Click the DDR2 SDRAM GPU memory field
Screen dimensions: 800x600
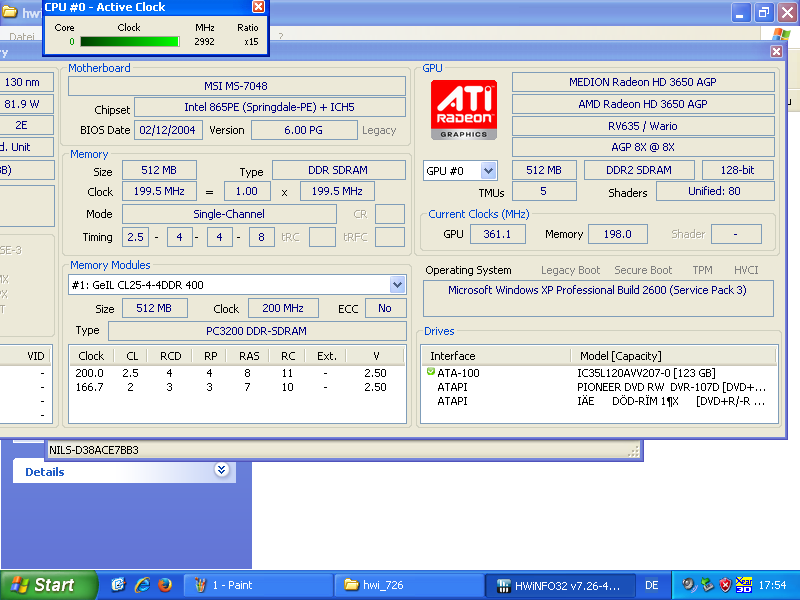coord(639,170)
